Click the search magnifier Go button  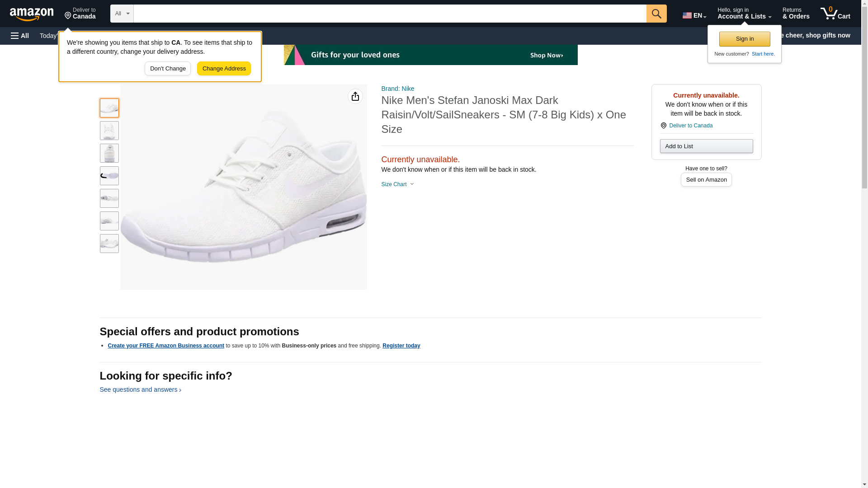pos(656,14)
